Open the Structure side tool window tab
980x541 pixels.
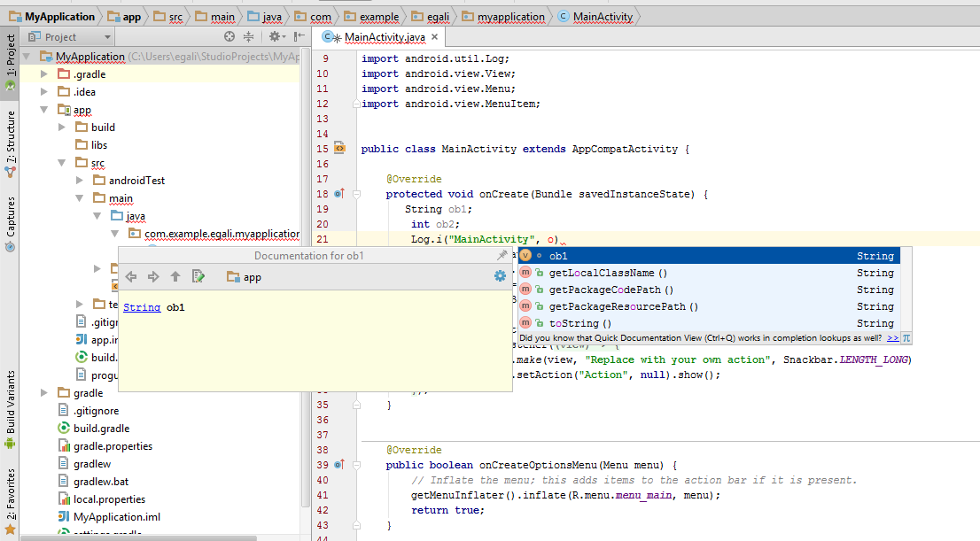click(x=10, y=143)
